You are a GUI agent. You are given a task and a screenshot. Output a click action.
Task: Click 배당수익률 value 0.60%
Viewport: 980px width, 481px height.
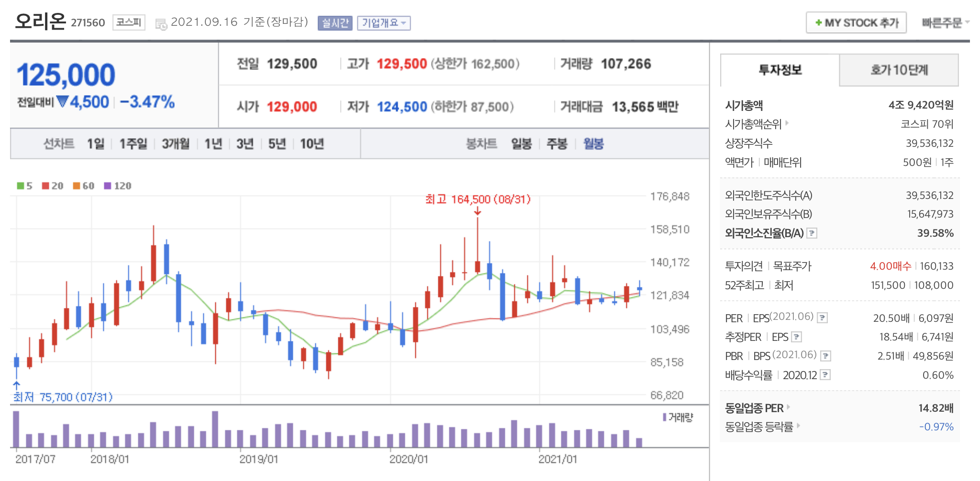[x=938, y=375]
